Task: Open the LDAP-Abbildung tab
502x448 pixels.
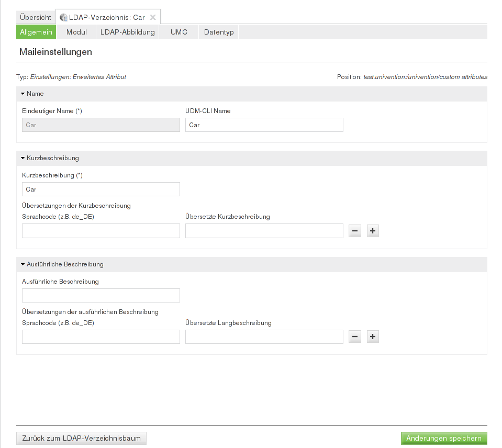Action: point(128,32)
